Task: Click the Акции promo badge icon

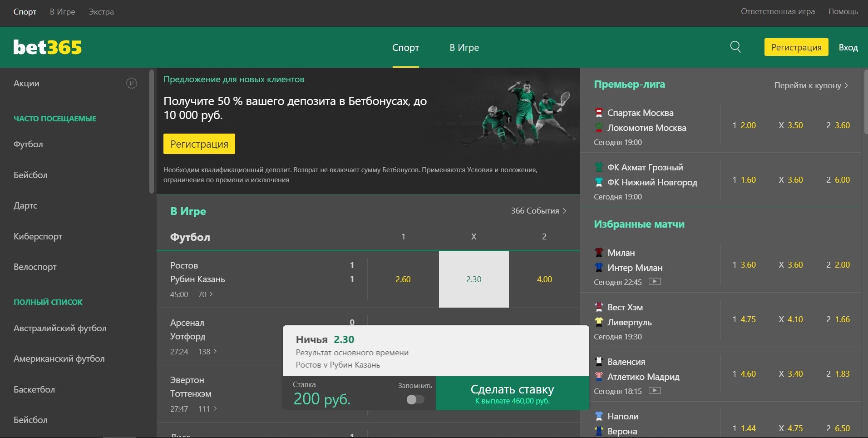Action: [x=131, y=83]
